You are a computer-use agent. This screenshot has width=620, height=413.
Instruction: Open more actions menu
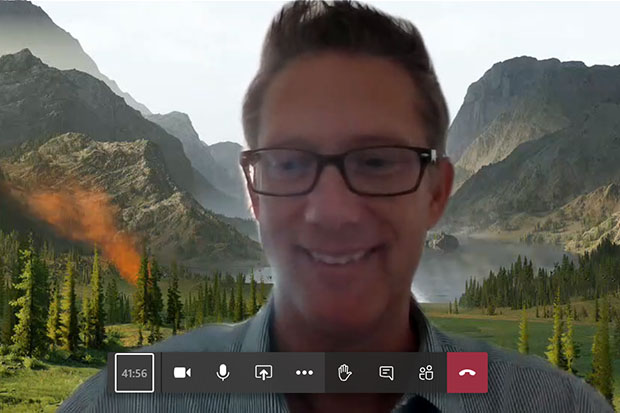[x=304, y=373]
